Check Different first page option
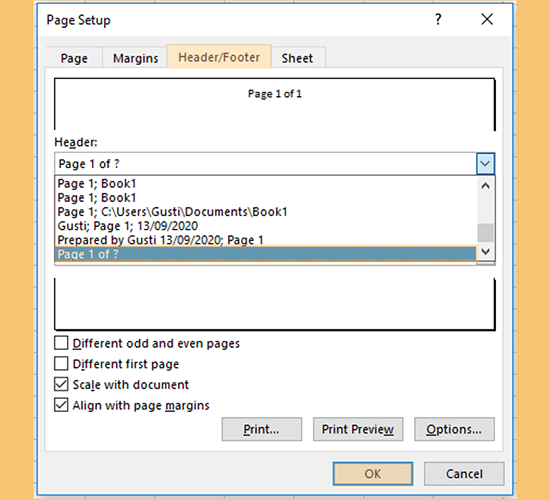The width and height of the screenshot is (550, 500). 61,364
